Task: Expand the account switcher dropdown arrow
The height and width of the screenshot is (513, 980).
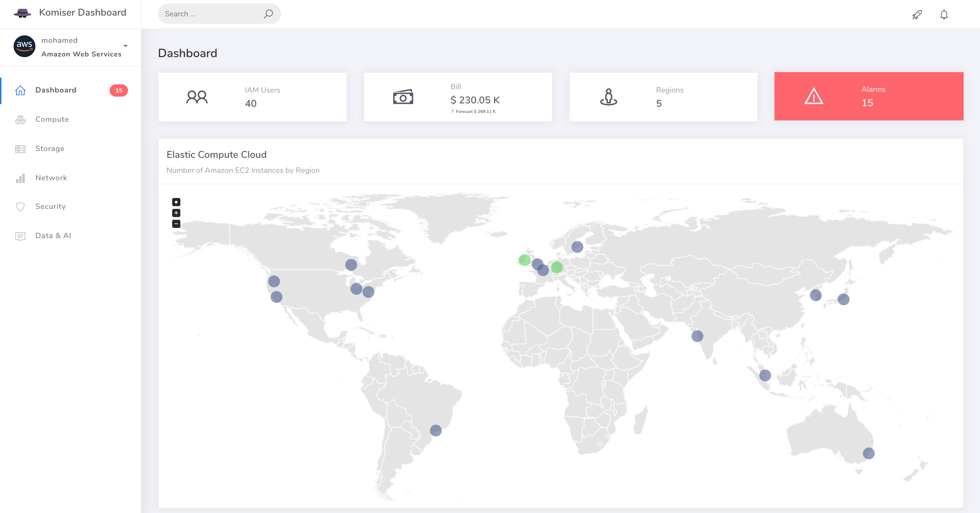Action: point(126,46)
